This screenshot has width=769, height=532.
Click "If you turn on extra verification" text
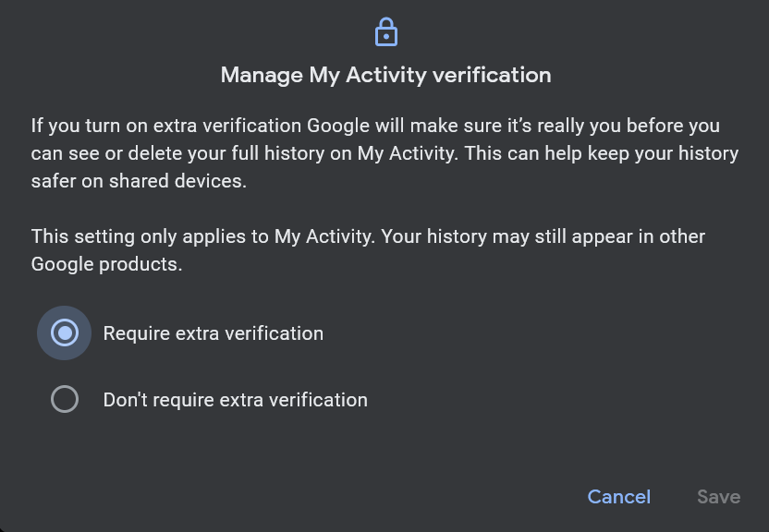(166, 126)
